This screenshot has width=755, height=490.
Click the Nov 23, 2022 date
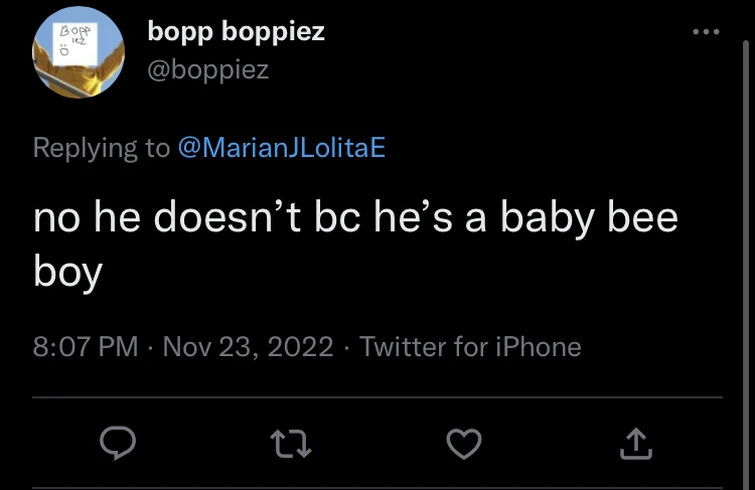[x=247, y=347]
